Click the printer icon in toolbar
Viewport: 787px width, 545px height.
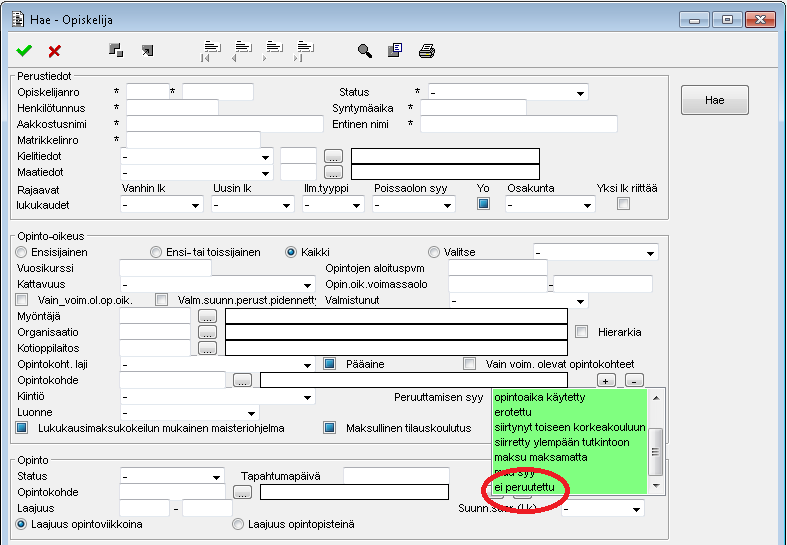427,51
